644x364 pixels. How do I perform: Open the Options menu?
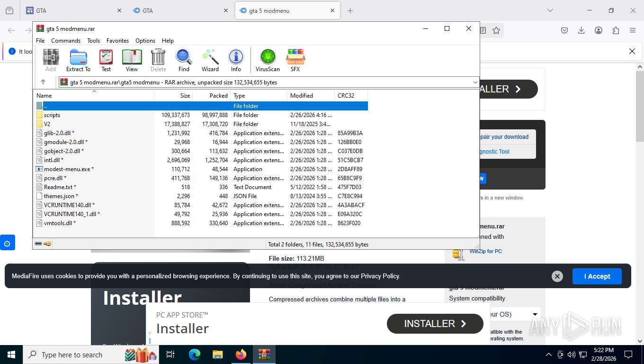point(145,41)
